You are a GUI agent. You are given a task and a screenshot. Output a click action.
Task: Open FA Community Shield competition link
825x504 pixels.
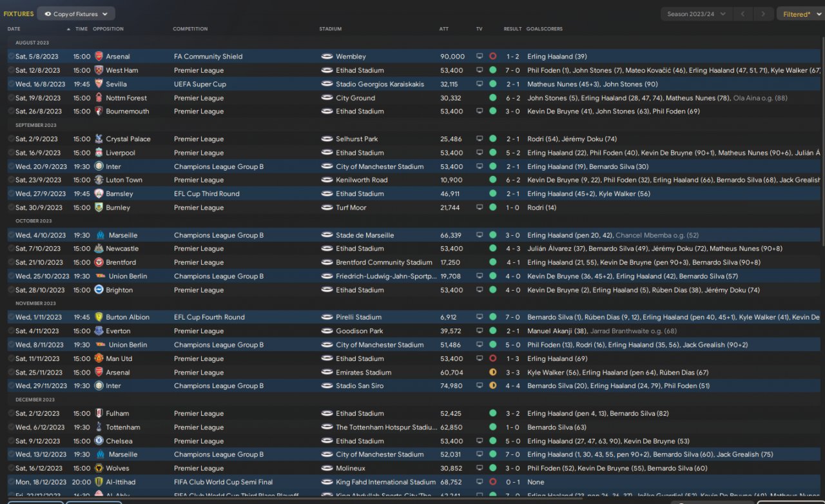pyautogui.click(x=208, y=57)
